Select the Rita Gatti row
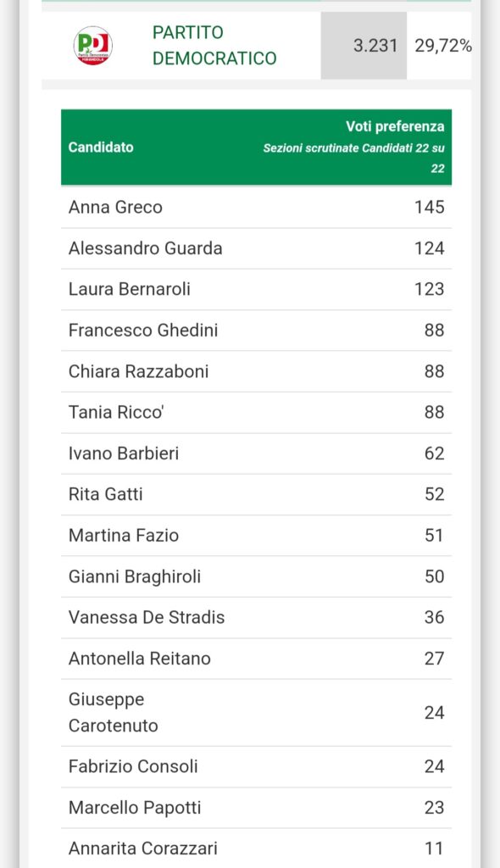500x868 pixels. pyautogui.click(x=257, y=494)
